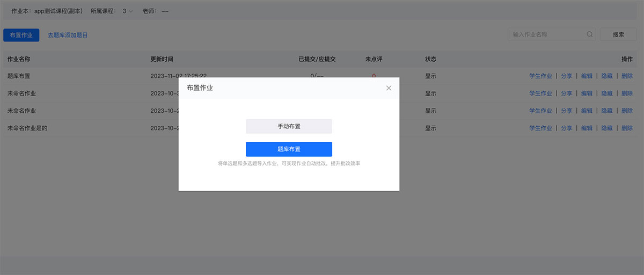Hide the 题库布置 assignment

[606, 76]
